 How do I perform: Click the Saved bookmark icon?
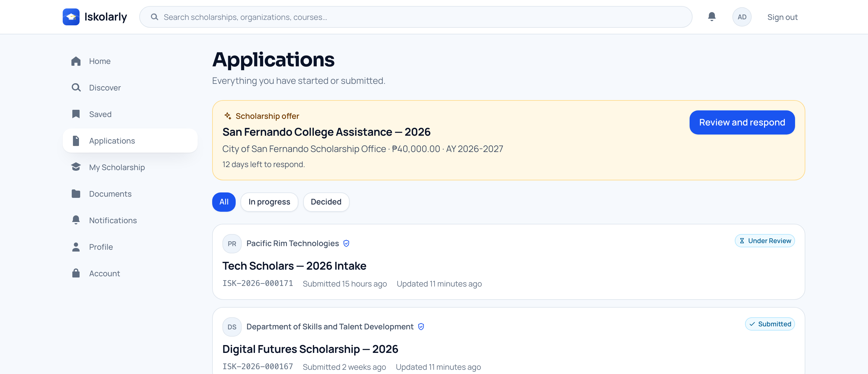click(76, 114)
